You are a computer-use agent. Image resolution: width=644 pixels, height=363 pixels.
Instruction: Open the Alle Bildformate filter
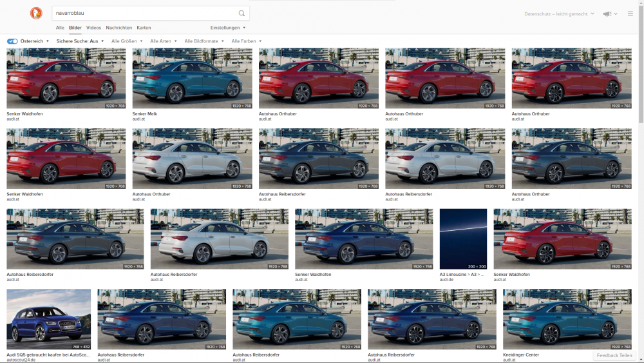pos(204,41)
